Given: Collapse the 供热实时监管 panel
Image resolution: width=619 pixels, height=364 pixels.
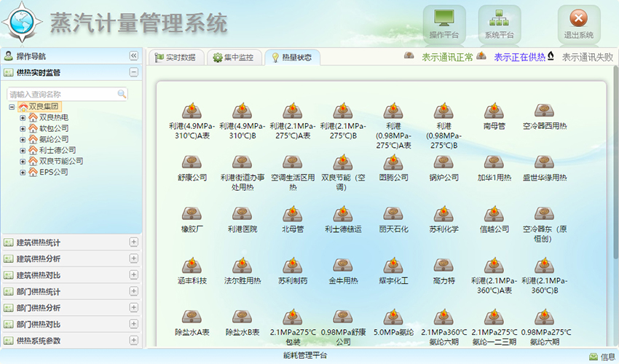Looking at the screenshot, I should (x=133, y=72).
